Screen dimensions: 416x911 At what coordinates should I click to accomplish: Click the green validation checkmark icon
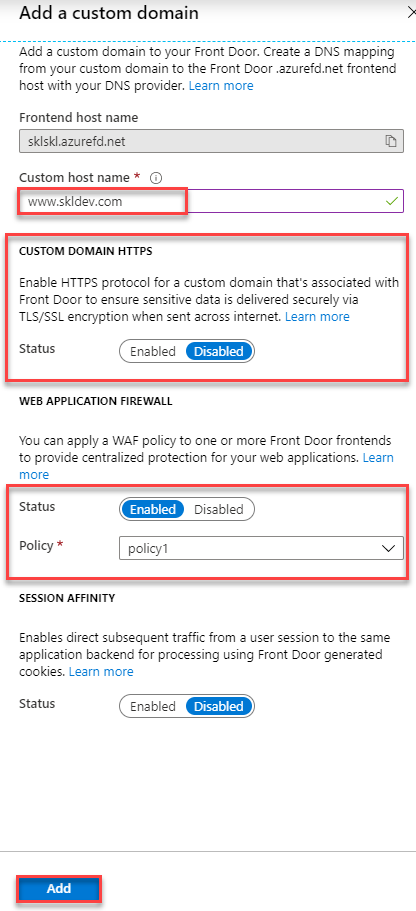coord(392,202)
